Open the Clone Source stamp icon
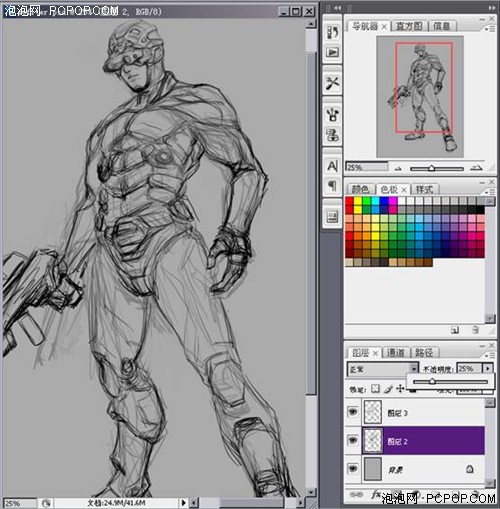 point(332,135)
